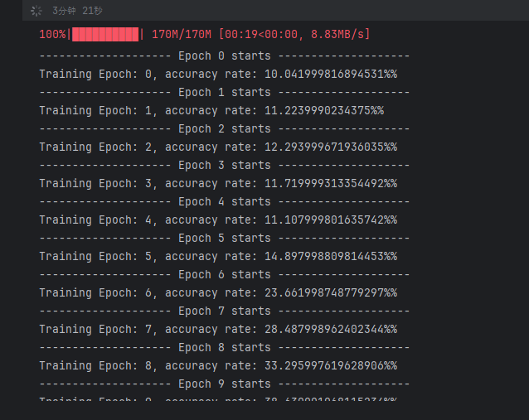Click the 'Epoch 1 starts' separator line

coord(224,92)
